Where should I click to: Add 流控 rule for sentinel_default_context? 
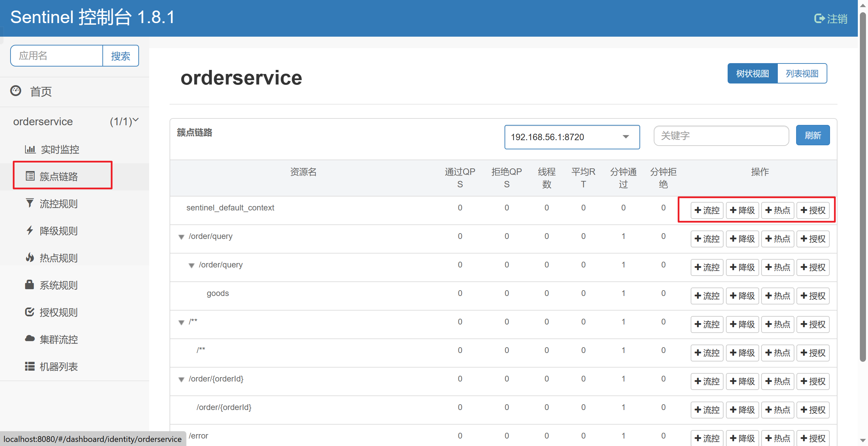click(707, 210)
